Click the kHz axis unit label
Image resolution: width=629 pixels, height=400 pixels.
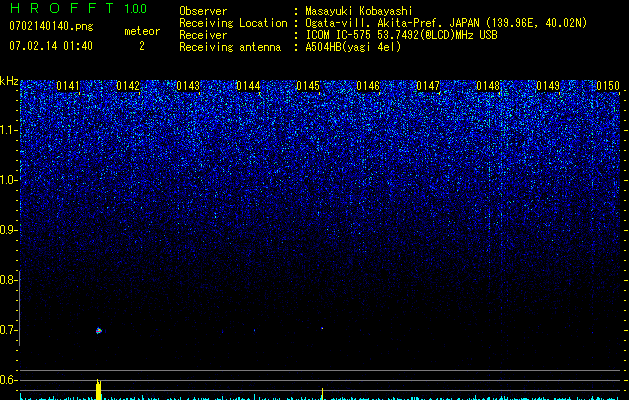(9, 81)
